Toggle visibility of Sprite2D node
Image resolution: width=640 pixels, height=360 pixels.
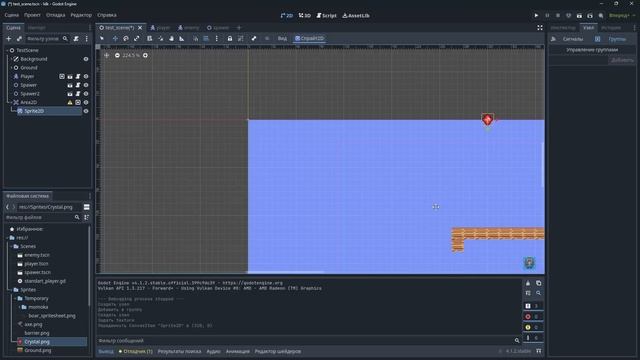point(86,111)
